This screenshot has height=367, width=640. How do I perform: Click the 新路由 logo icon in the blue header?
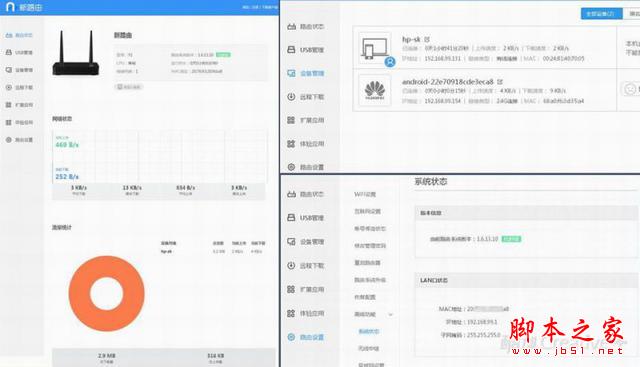click(10, 7)
